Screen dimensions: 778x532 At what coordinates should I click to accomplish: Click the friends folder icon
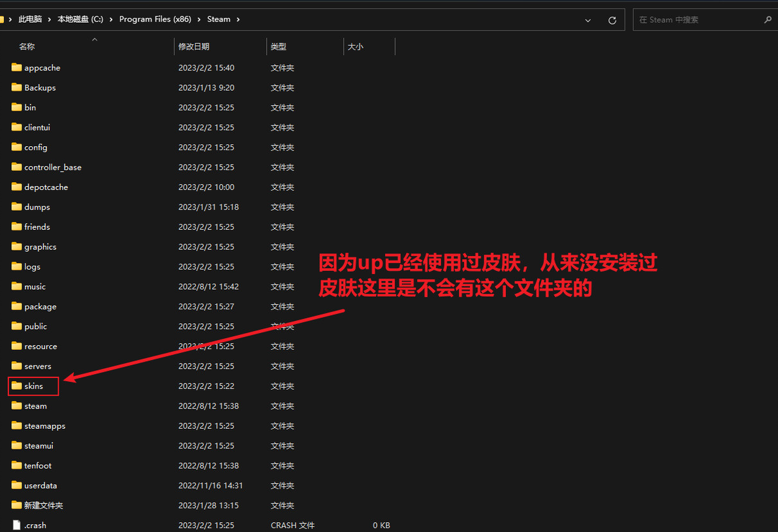[16, 227]
